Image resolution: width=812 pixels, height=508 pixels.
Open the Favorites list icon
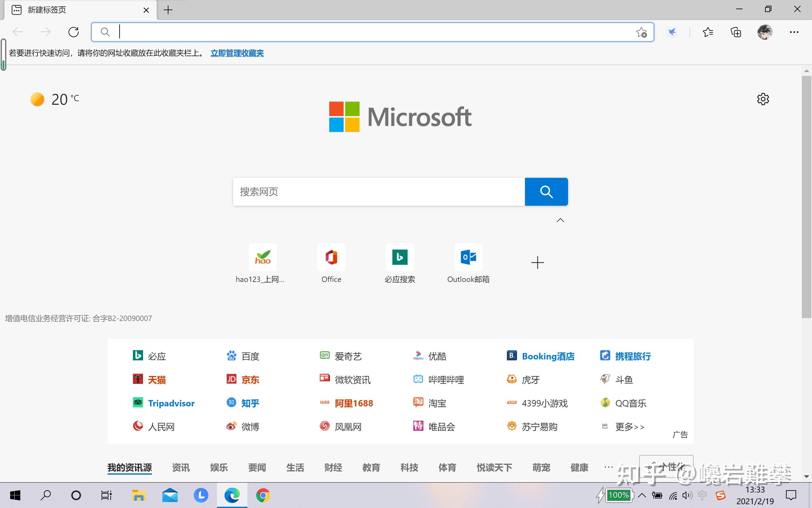tap(708, 32)
